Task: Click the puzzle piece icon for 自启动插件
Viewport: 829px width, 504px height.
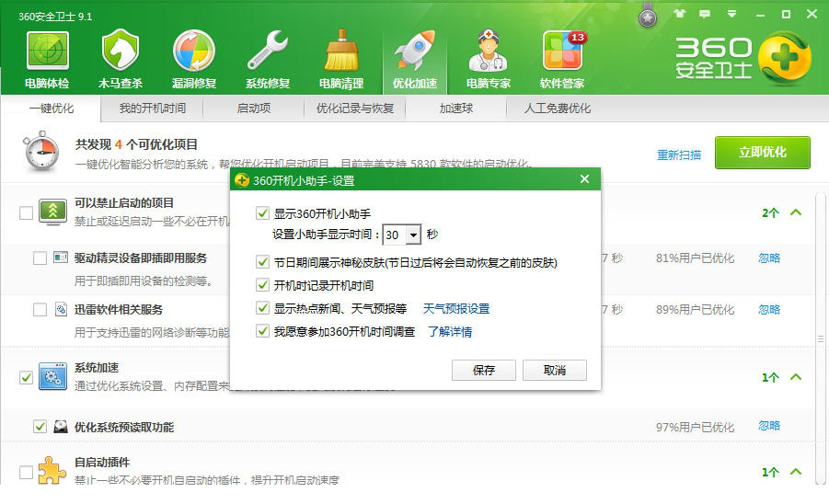Action: pyautogui.click(x=52, y=470)
